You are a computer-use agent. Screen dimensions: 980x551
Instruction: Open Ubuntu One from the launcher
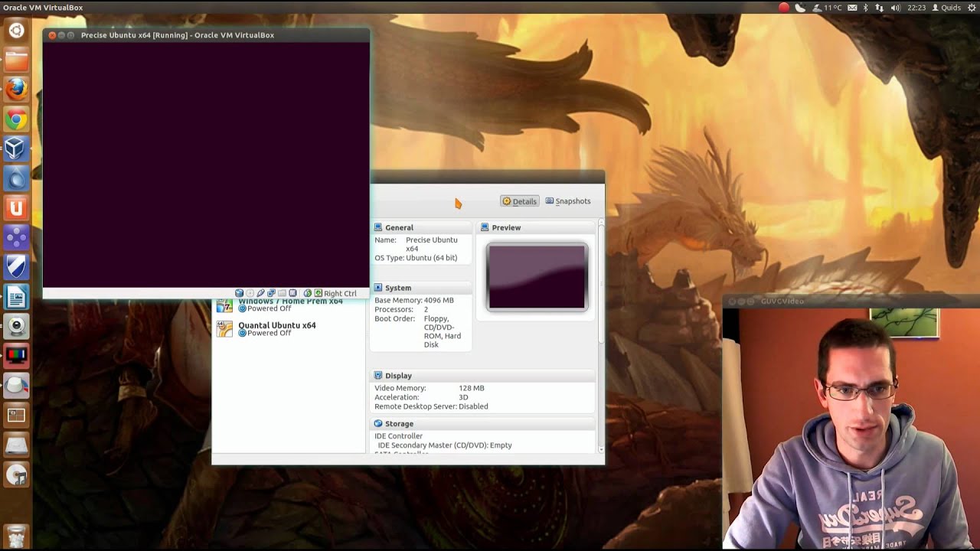16,208
